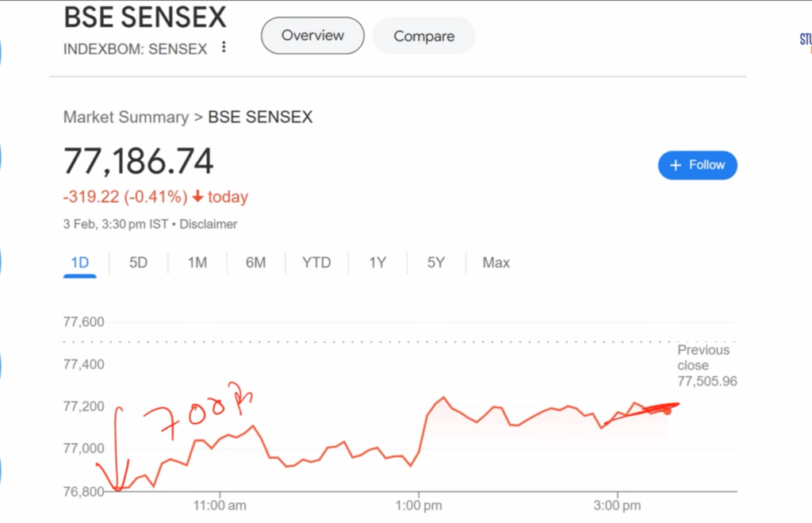Click the red endpoint dot on chart

tap(668, 410)
